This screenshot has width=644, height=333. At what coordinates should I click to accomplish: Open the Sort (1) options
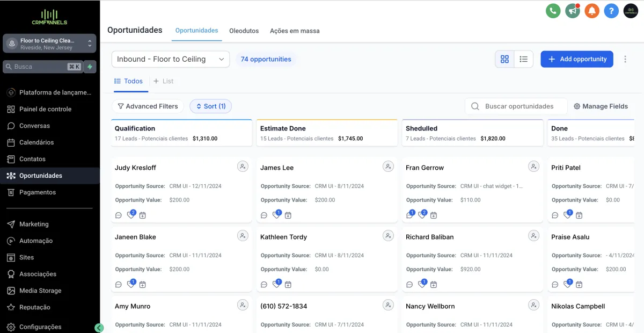point(211,106)
